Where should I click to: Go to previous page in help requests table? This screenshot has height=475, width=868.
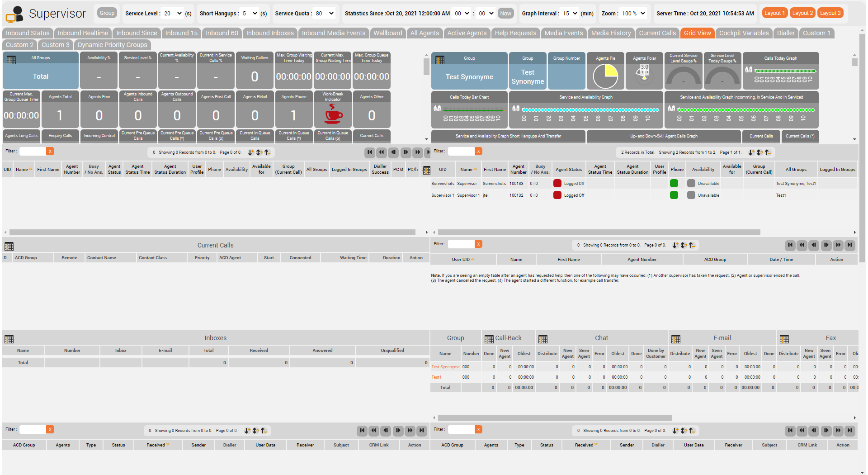tap(814, 245)
